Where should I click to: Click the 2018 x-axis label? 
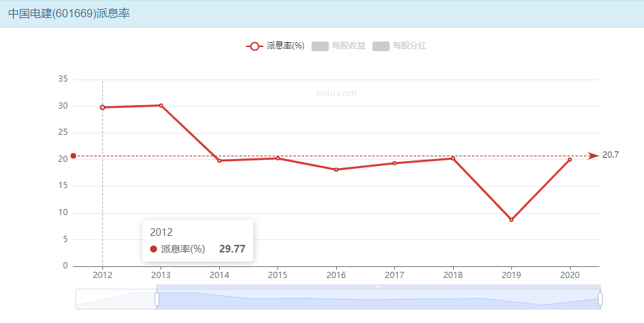click(453, 275)
